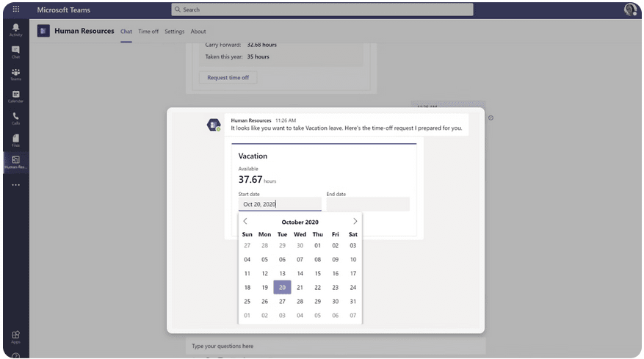The width and height of the screenshot is (644, 359).
Task: Open the app launcher waffle icon
Action: [x=15, y=9]
